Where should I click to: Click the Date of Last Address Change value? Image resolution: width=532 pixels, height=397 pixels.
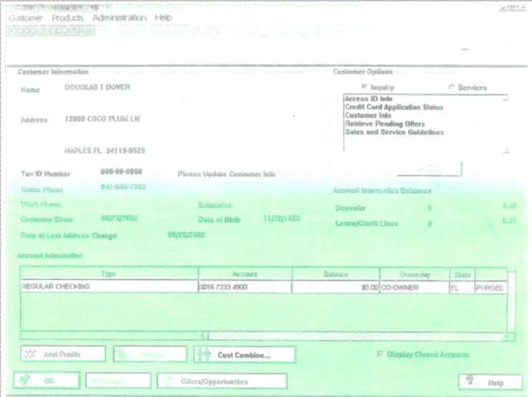[186, 234]
